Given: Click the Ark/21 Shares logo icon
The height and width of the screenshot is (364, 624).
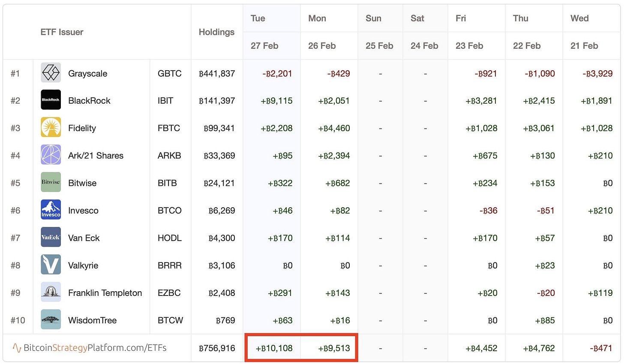Looking at the screenshot, I should 51,155.
